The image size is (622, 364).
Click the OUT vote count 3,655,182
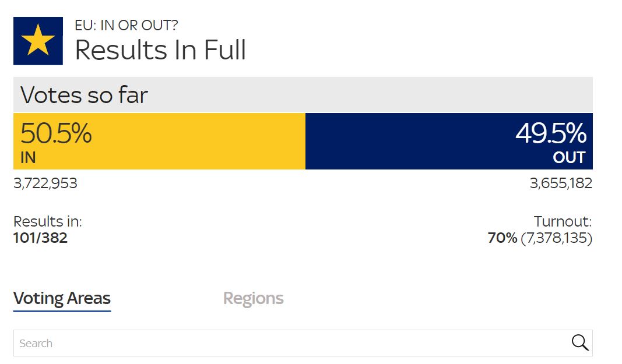tap(561, 183)
